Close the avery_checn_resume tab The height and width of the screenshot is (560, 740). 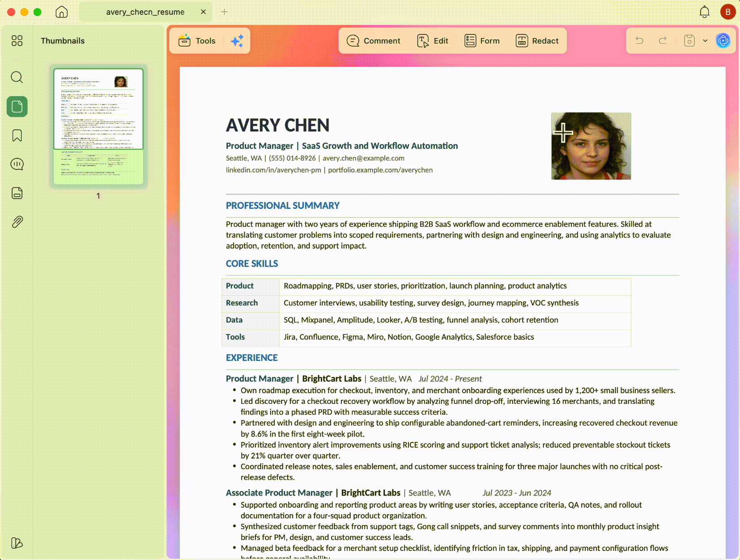click(x=203, y=12)
